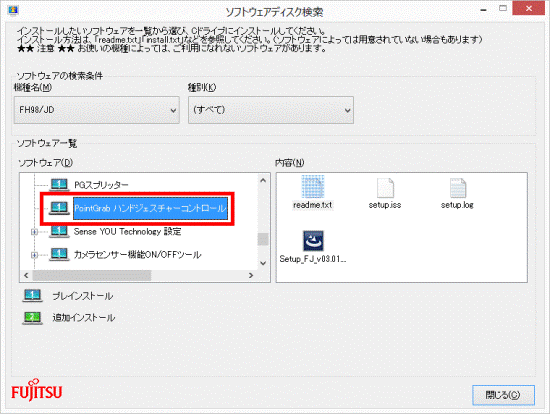Image resolution: width=550 pixels, height=414 pixels.
Task: Click the horizontal scrollbar thumb of software list
Action: tap(92, 275)
